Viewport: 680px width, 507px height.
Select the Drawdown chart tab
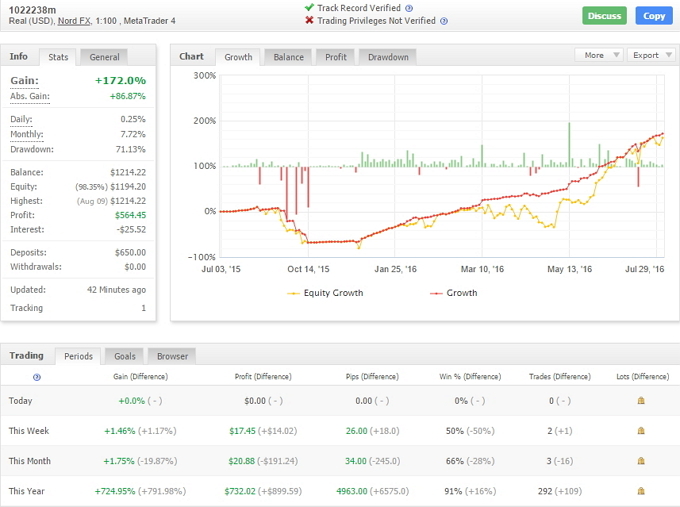pos(388,57)
